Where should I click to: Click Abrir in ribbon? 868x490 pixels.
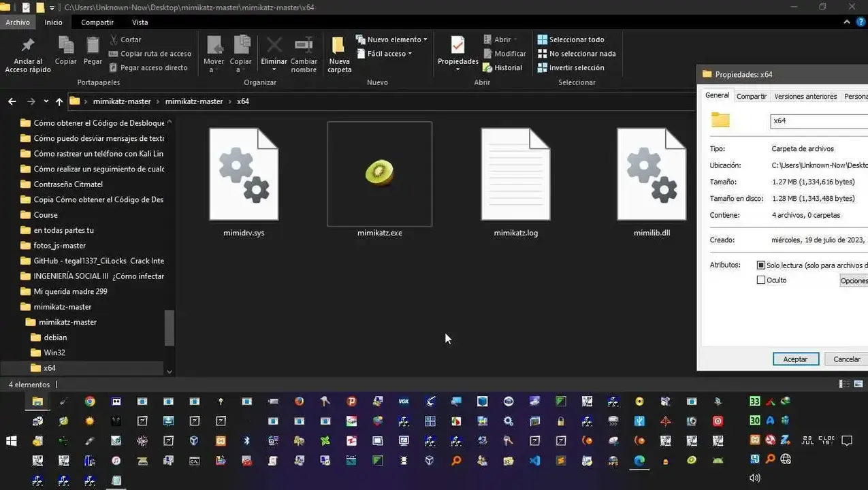[x=500, y=39]
